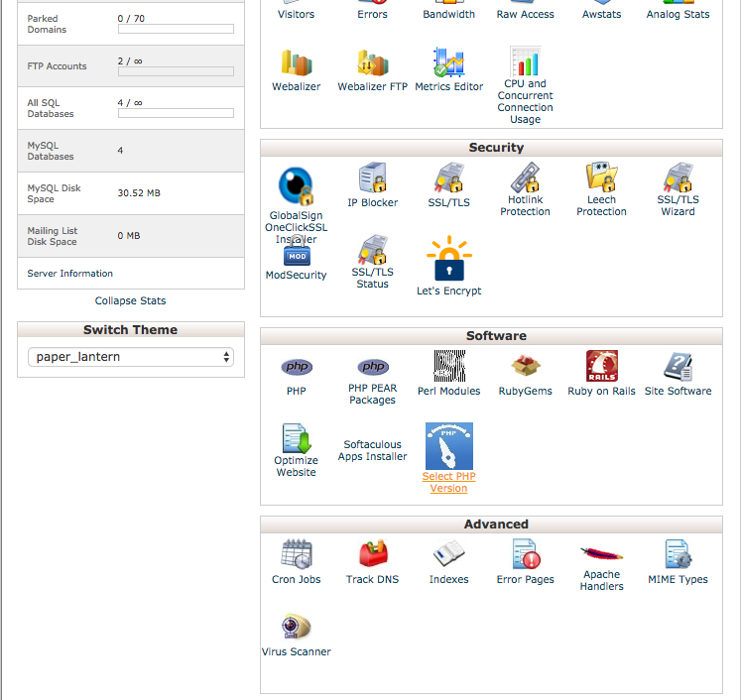
Task: Open Hotlink Protection icon
Action: (x=525, y=176)
